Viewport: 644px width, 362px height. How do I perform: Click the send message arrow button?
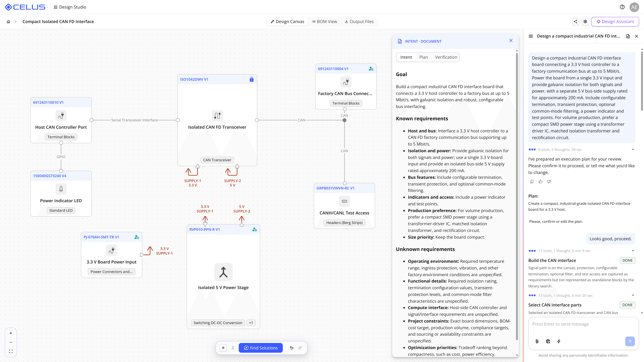pyautogui.click(x=630, y=341)
